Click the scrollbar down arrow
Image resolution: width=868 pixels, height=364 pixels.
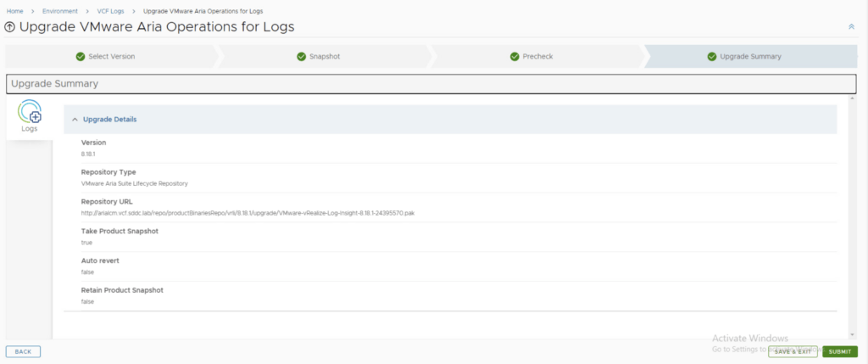852,335
